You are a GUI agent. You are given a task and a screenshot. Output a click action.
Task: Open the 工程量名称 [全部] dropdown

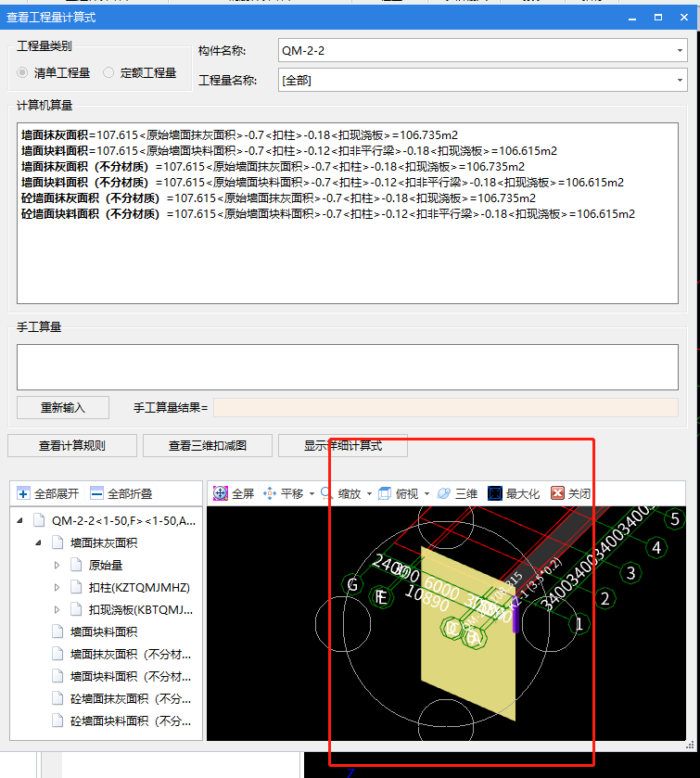tap(680, 80)
